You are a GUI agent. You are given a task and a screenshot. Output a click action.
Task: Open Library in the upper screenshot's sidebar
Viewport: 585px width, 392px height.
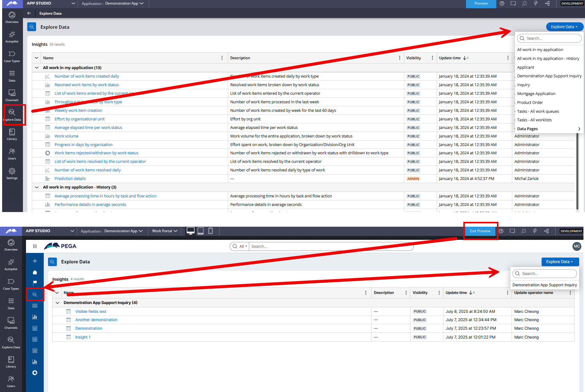tap(12, 134)
